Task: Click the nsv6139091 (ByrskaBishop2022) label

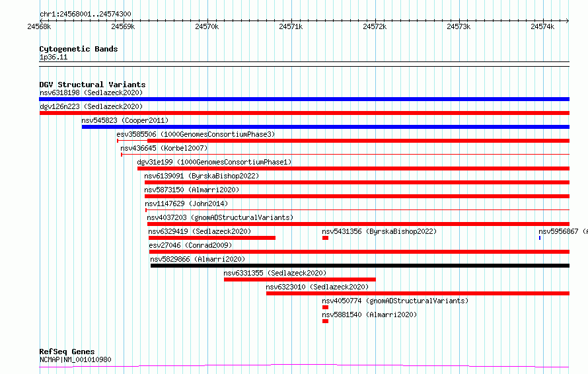Action: click(x=202, y=176)
